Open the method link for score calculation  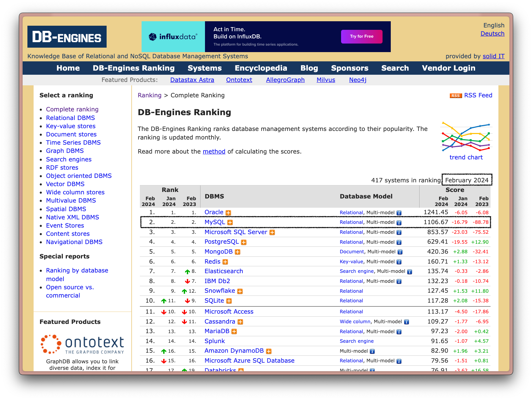214,151
